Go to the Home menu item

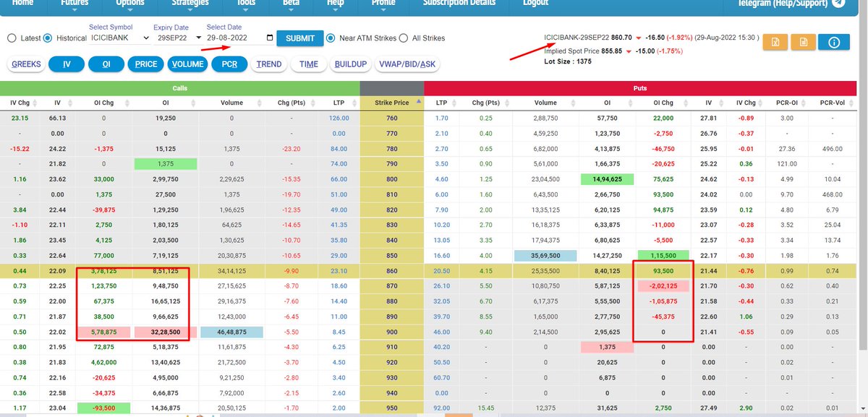[x=22, y=3]
